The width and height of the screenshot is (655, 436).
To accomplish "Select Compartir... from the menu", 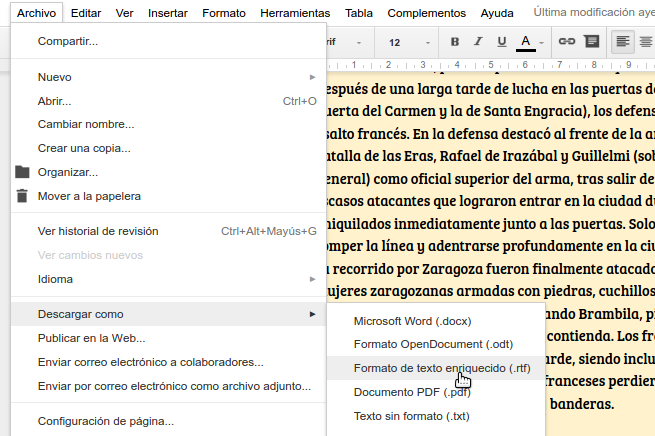I will tap(169, 41).
